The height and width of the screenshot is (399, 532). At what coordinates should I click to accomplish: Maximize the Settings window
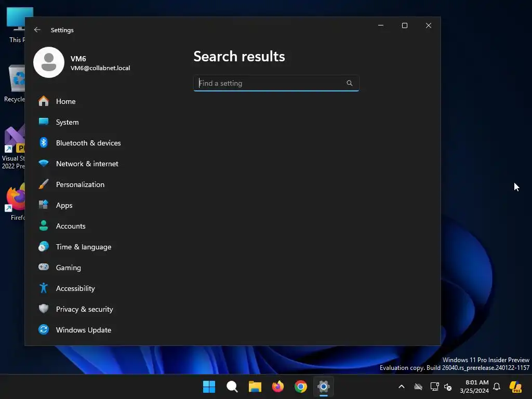(404, 25)
